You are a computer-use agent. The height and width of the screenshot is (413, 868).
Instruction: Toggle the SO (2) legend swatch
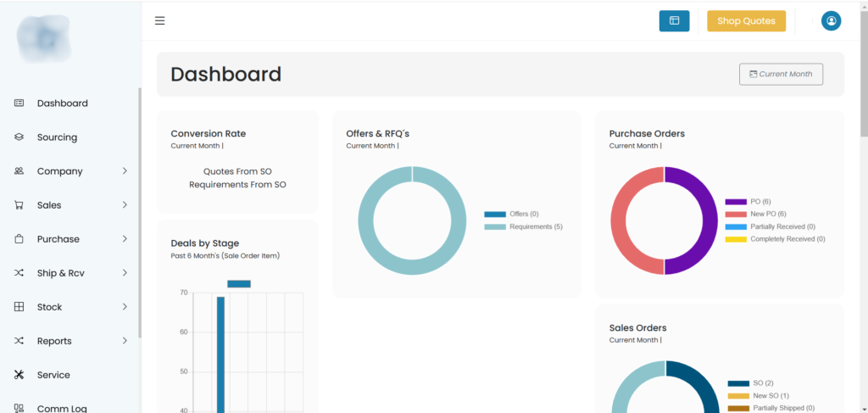coord(738,383)
